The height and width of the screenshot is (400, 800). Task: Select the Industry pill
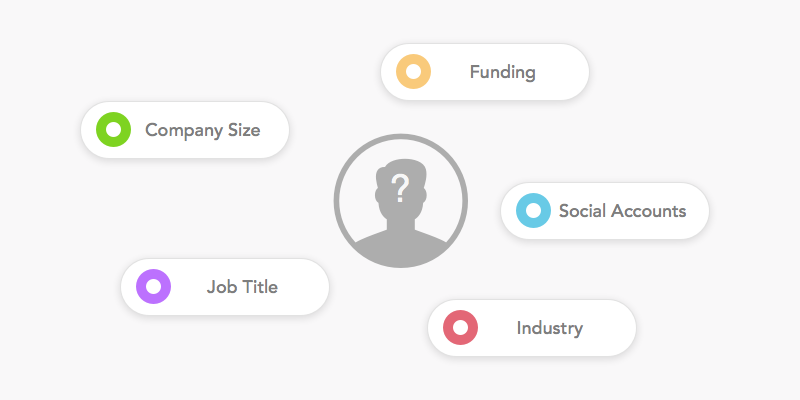(532, 328)
